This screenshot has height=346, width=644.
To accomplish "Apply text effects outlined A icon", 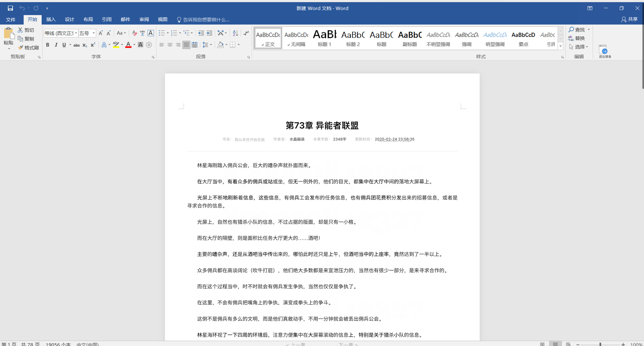I will (x=104, y=45).
